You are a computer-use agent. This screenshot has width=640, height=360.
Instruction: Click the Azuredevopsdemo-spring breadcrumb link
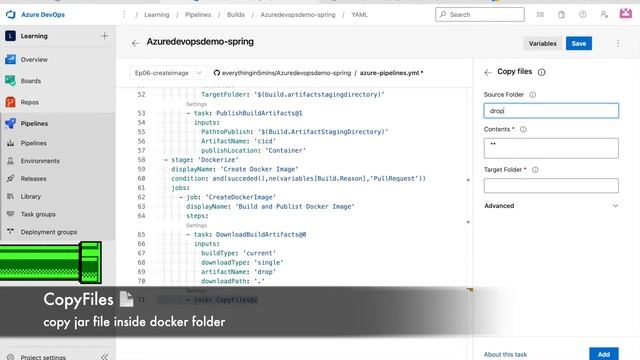coord(298,15)
